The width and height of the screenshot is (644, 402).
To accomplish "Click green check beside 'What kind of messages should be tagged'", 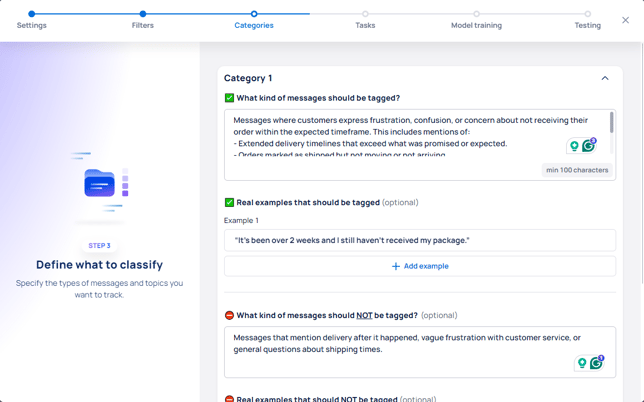I will [229, 98].
